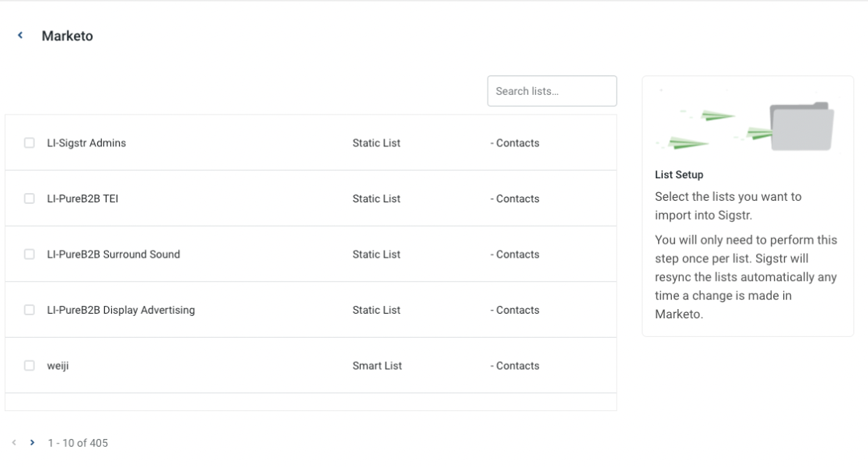Check the LI-Sigstr Admins list checkbox
This screenshot has height=467, width=868.
click(x=30, y=143)
